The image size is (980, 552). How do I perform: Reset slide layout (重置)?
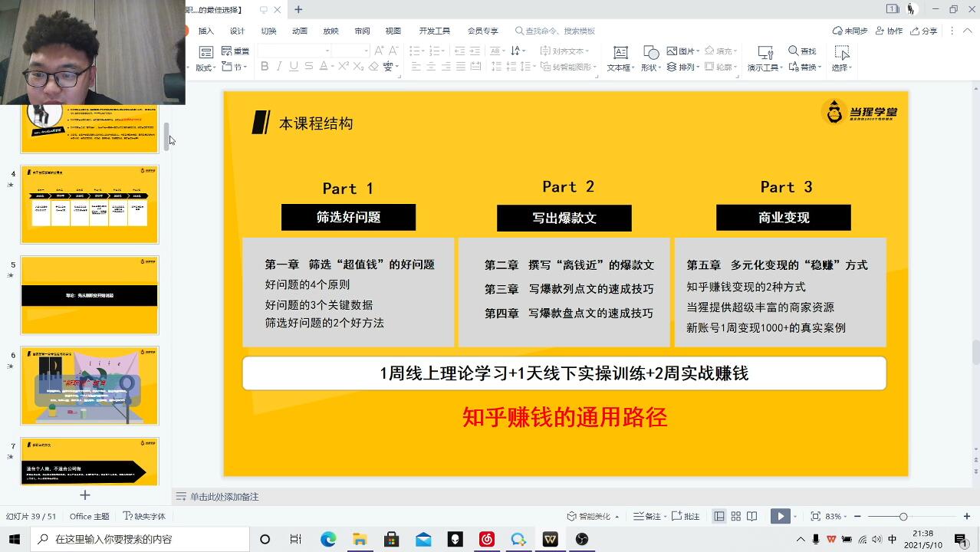[x=235, y=51]
